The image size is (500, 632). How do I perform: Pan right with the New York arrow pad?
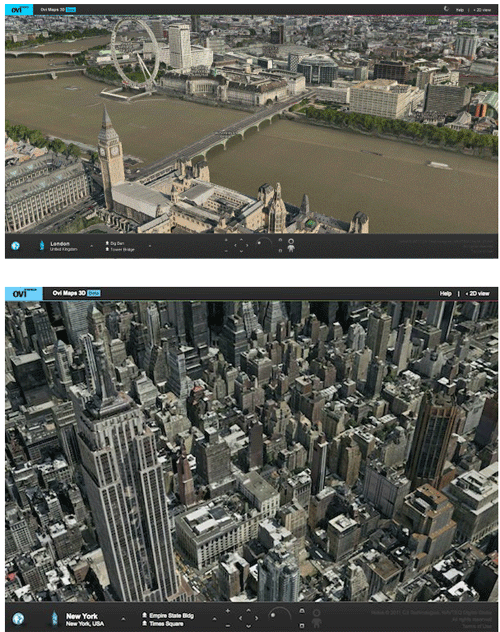[257, 618]
